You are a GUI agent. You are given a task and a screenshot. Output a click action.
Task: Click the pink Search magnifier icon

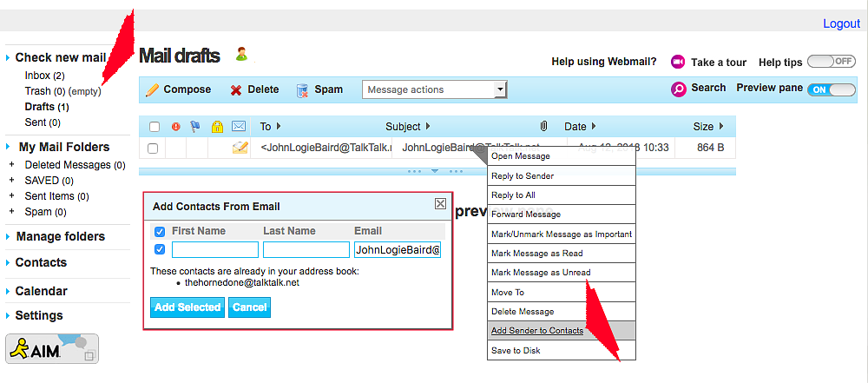click(679, 89)
